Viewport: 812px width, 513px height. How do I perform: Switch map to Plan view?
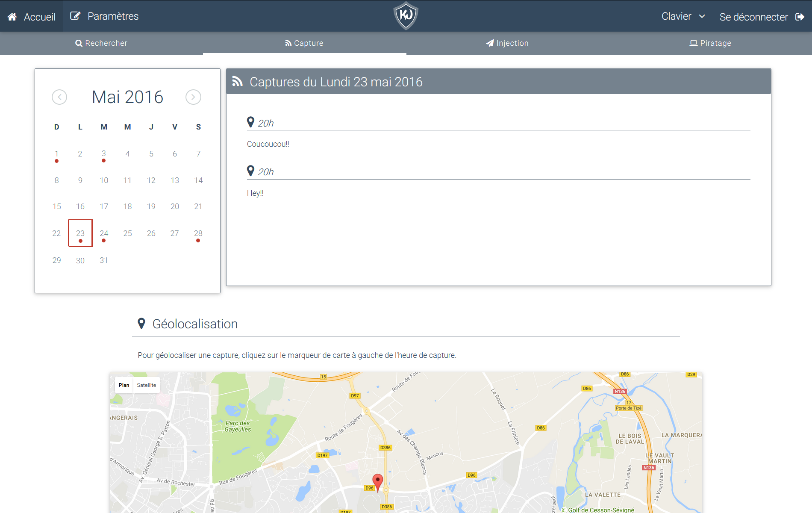coord(124,385)
